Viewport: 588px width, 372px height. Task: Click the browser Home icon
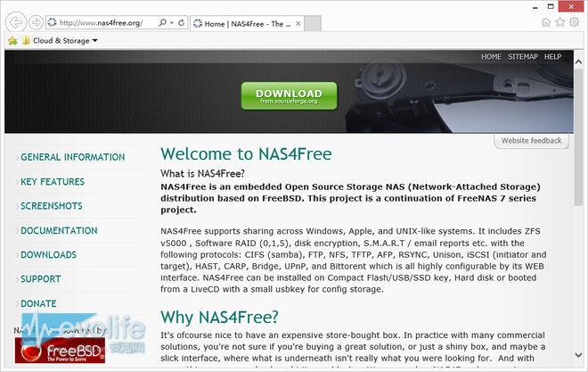pos(546,22)
